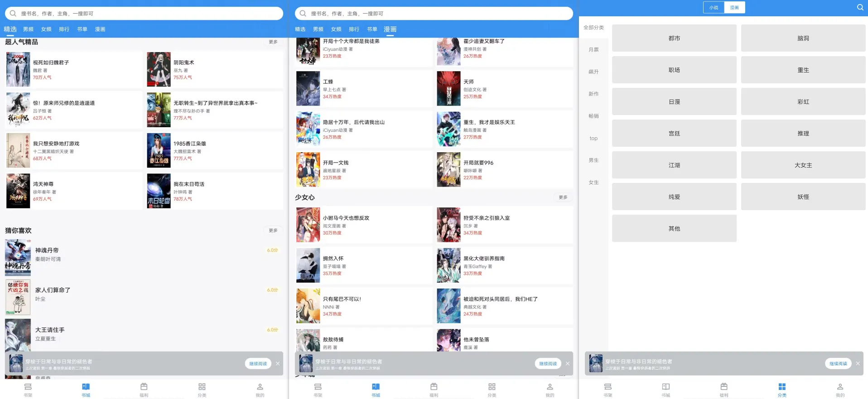Click 更多 beside 少女心
The image size is (868, 399).
pos(563,197)
